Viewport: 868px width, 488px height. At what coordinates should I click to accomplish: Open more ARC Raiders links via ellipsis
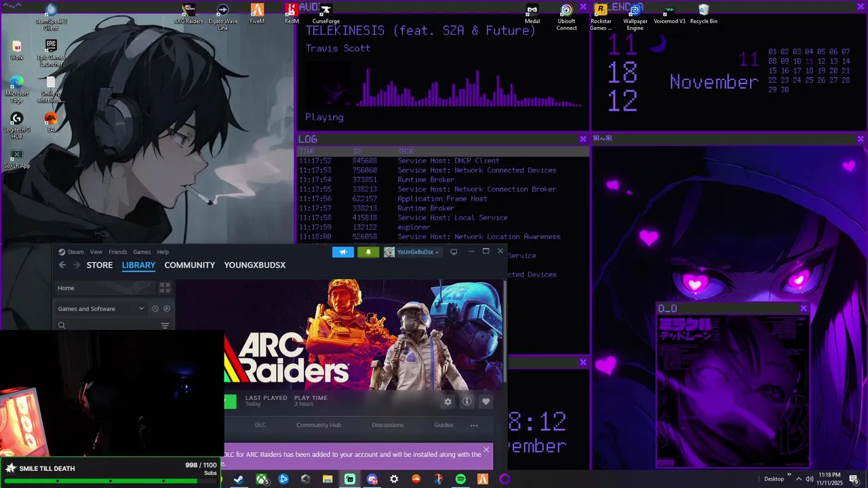(474, 425)
